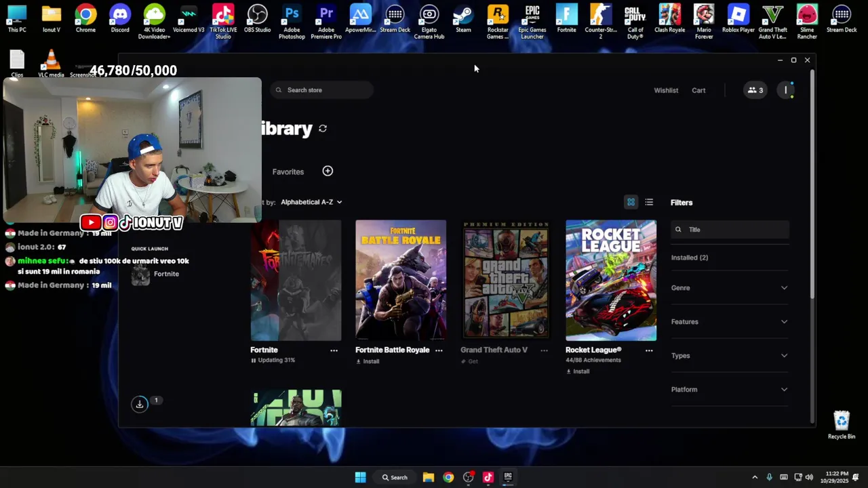Open the Fortnite tile three-dots menu
Screen dimensions: 868x488
(x=334, y=350)
